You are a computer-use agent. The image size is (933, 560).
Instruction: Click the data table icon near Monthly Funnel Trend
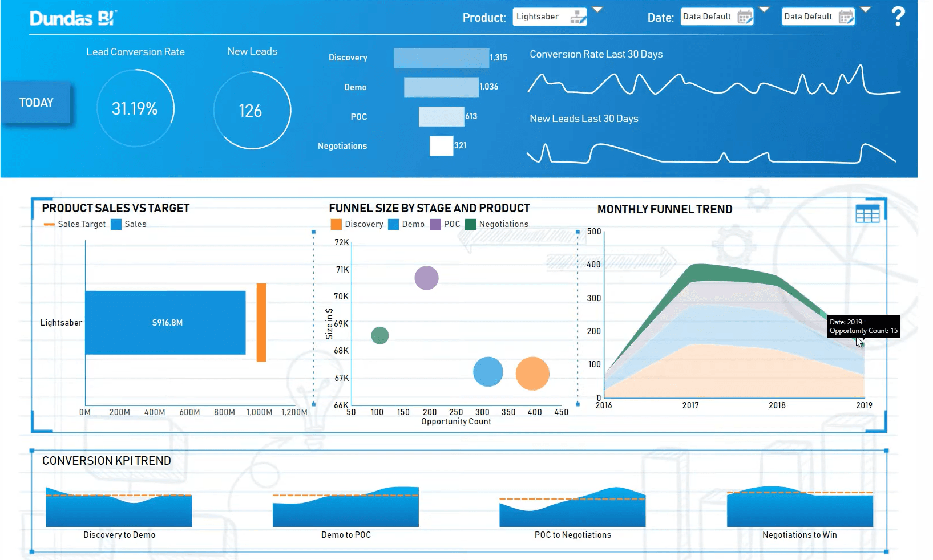[x=867, y=214]
